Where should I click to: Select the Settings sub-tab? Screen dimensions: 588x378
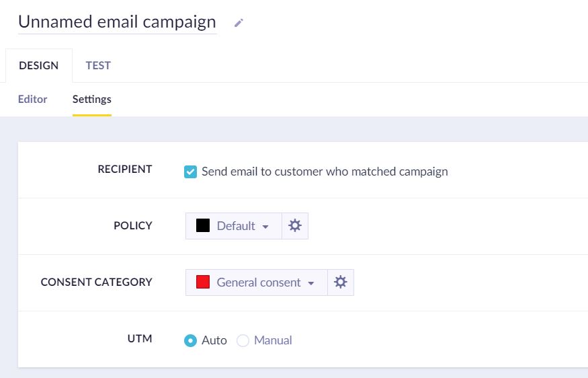point(92,99)
